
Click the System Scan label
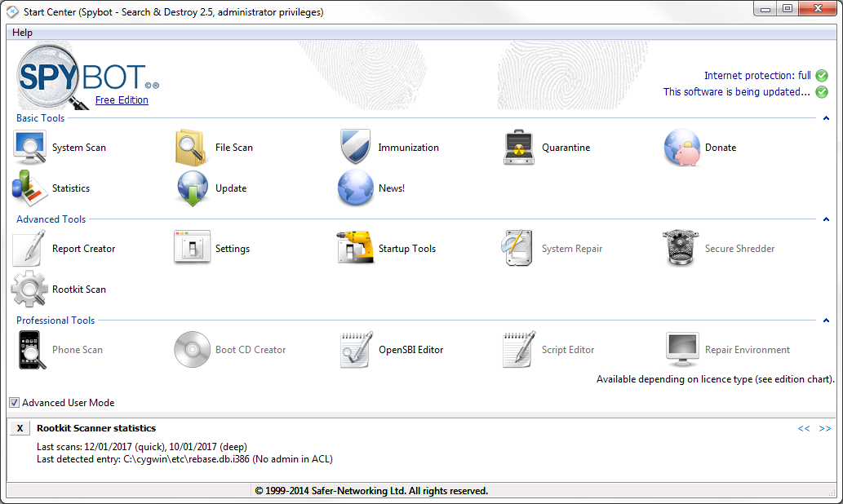[79, 148]
